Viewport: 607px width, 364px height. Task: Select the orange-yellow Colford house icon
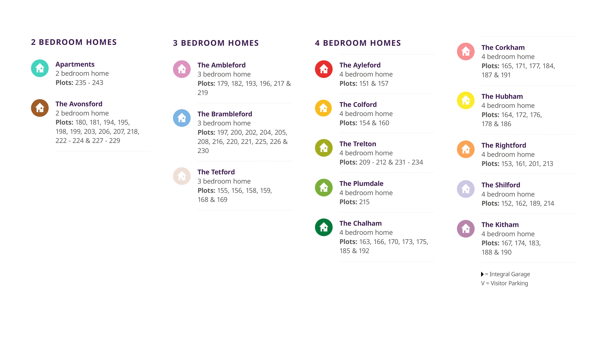(x=324, y=108)
